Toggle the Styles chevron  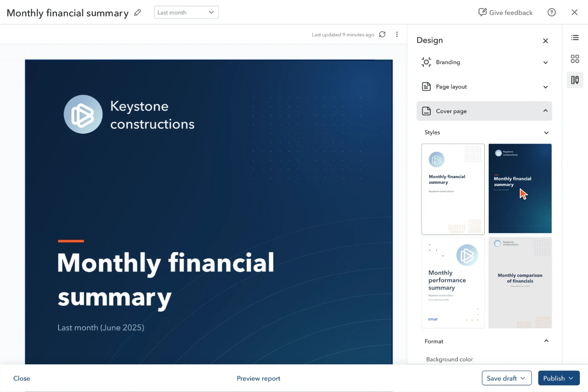point(546,133)
